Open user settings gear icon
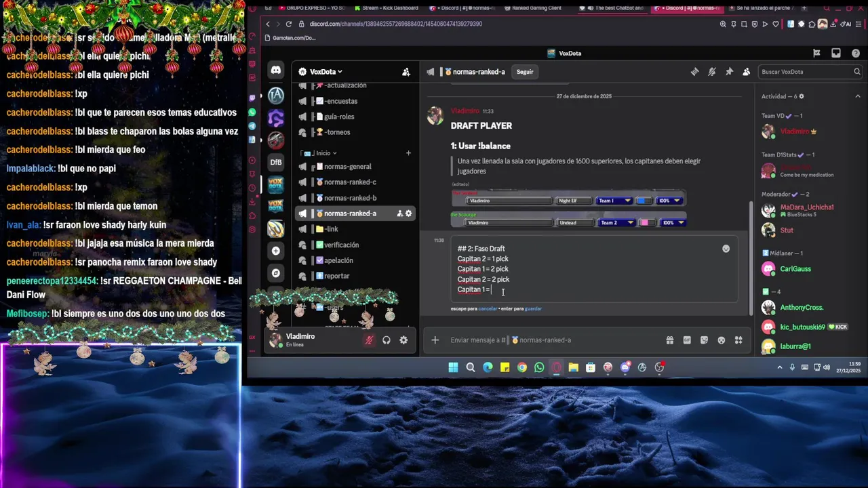The image size is (868, 488). (x=403, y=340)
